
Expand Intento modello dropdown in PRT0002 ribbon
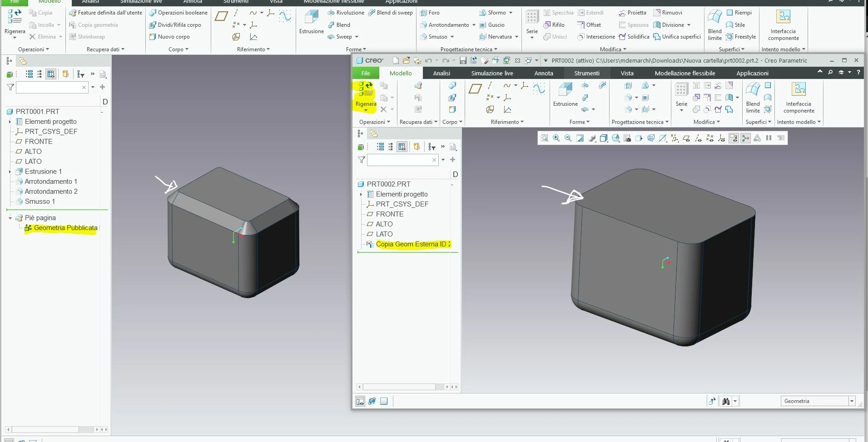point(799,122)
